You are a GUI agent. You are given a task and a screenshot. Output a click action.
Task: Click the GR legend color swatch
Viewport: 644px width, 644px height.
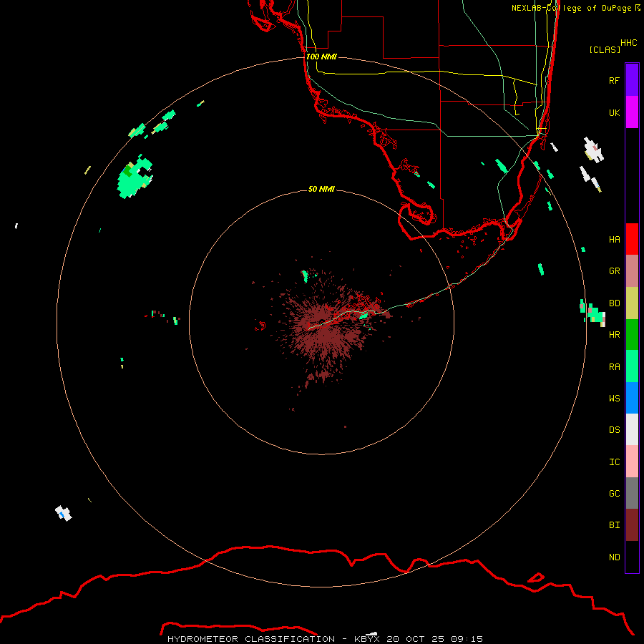[632, 271]
